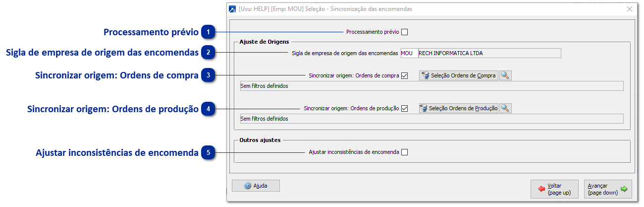Go back with the Voltar button
644x207 pixels.
pos(554,189)
